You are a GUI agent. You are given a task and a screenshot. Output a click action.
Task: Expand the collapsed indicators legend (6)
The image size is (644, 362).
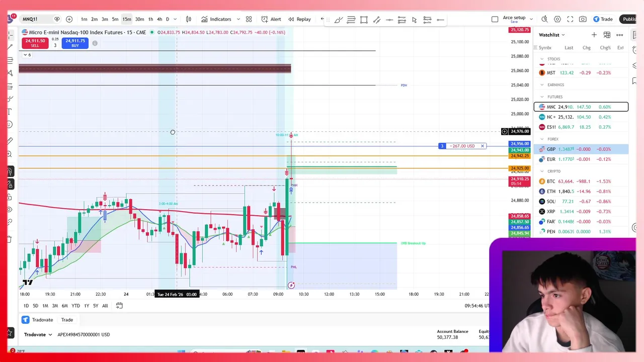(27, 55)
